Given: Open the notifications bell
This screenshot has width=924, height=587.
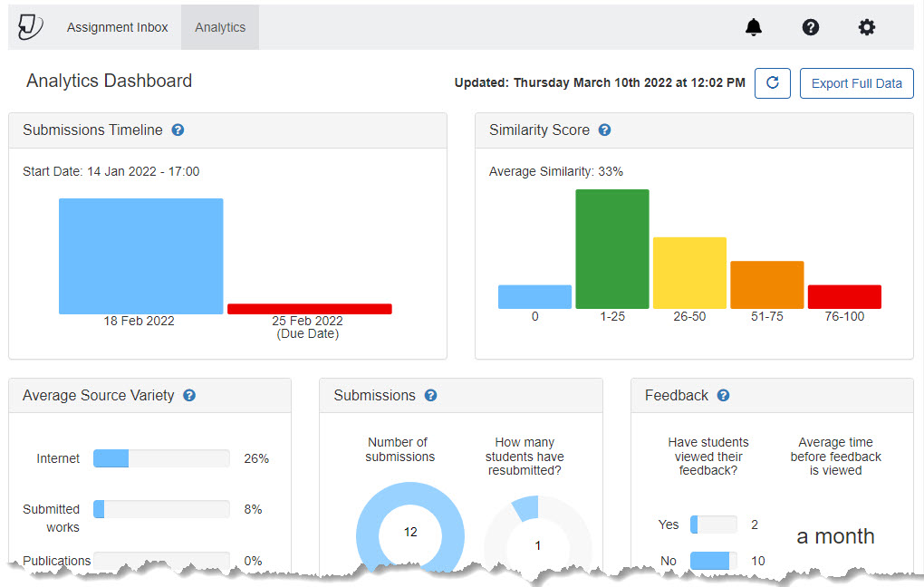Looking at the screenshot, I should [754, 27].
